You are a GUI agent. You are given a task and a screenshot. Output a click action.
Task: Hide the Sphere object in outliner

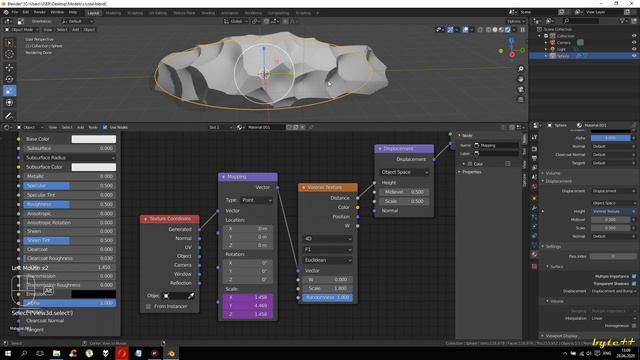point(634,56)
